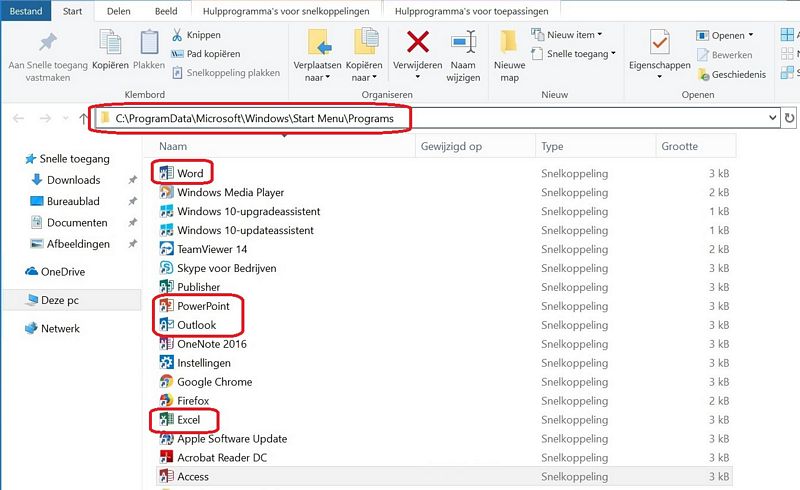Expand the Openen dropdown arrow
The image size is (800, 490).
point(751,35)
